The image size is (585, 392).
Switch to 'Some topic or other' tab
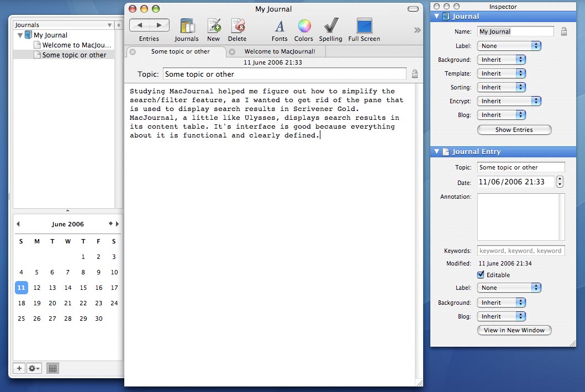tap(180, 51)
